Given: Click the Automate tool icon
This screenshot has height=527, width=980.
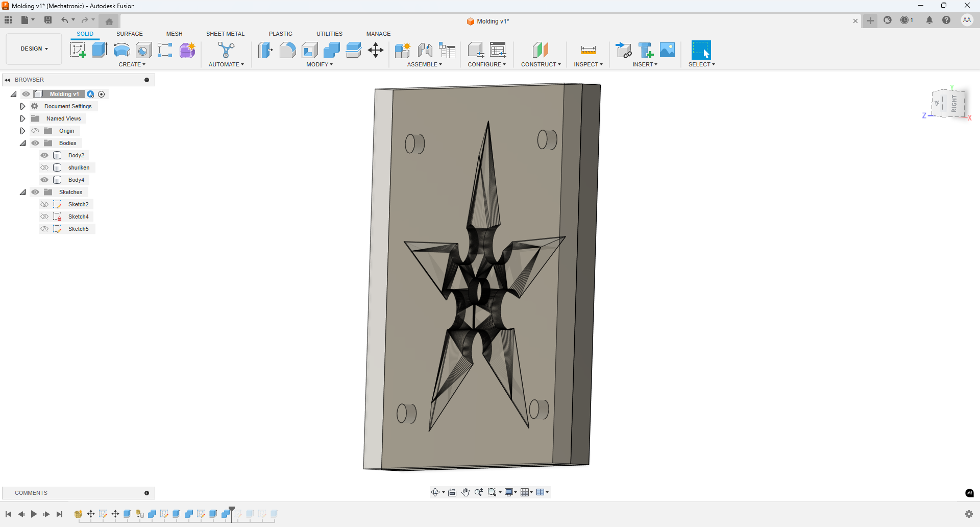Looking at the screenshot, I should point(226,50).
